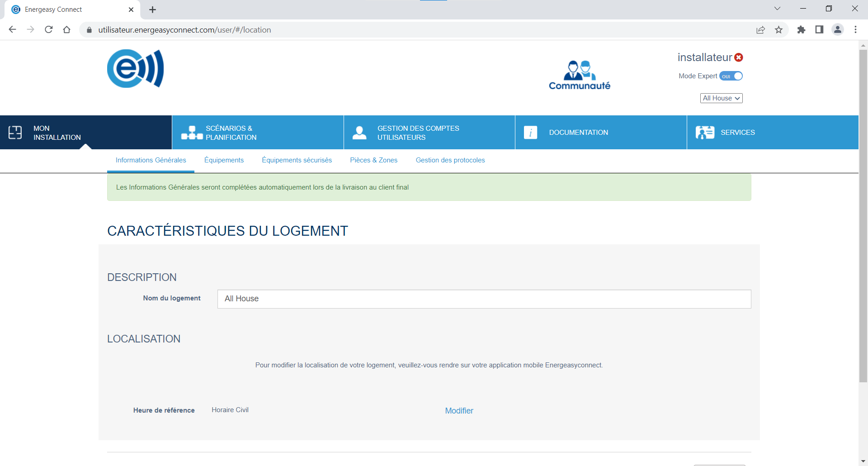The height and width of the screenshot is (466, 868).
Task: Click the Energeasy Connect logo
Action: point(135,68)
